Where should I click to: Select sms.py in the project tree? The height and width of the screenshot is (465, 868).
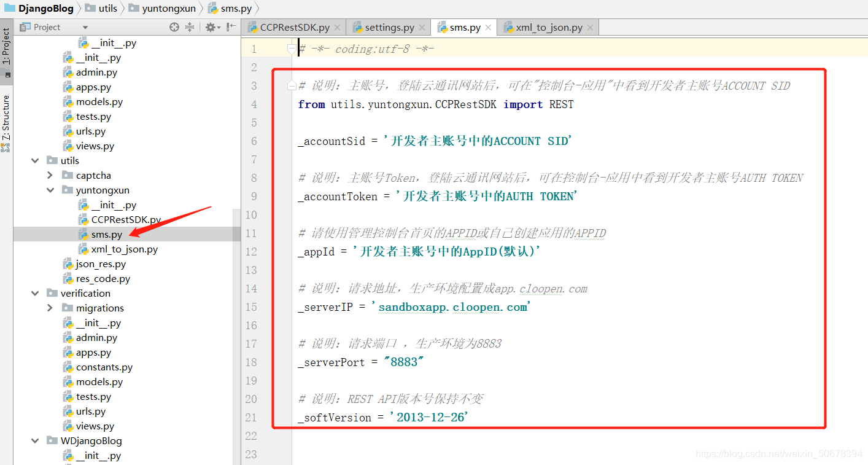click(x=107, y=234)
